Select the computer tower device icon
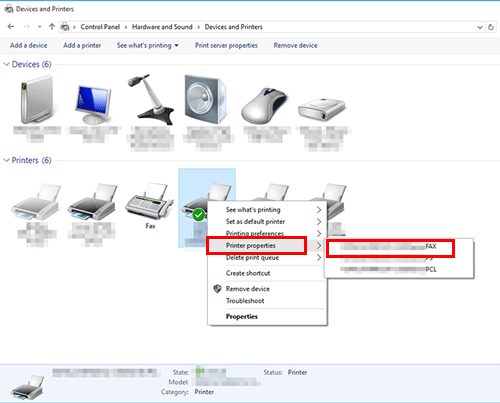The image size is (500, 403). pyautogui.click(x=37, y=100)
